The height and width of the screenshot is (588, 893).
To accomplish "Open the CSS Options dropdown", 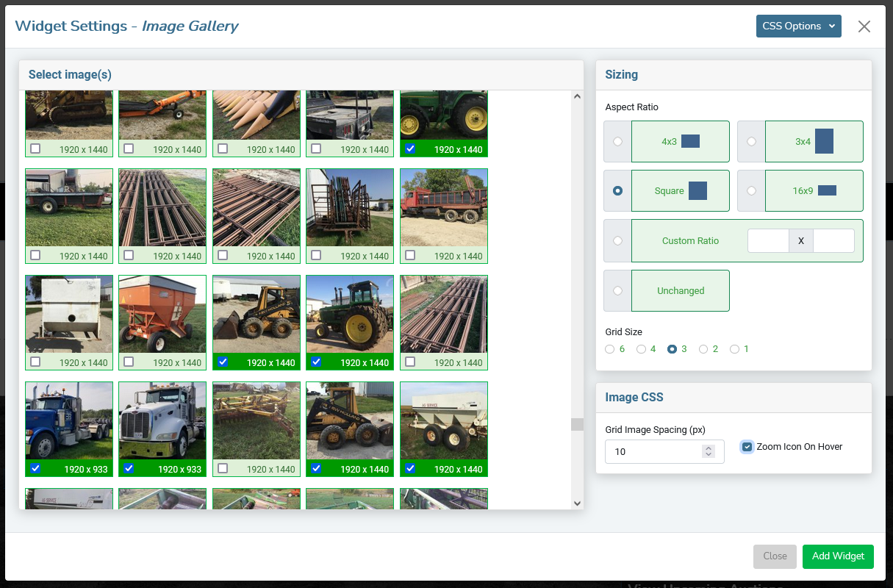I will (x=798, y=26).
